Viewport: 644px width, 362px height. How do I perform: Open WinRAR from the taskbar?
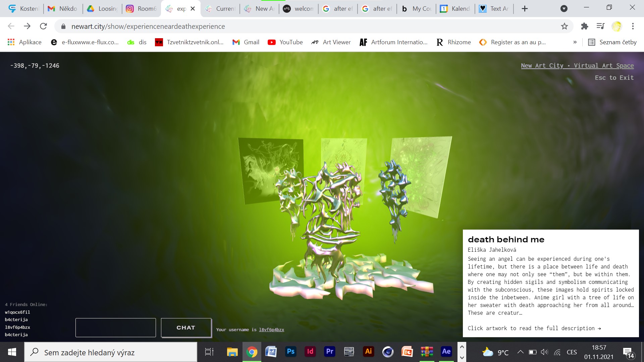coord(427,352)
